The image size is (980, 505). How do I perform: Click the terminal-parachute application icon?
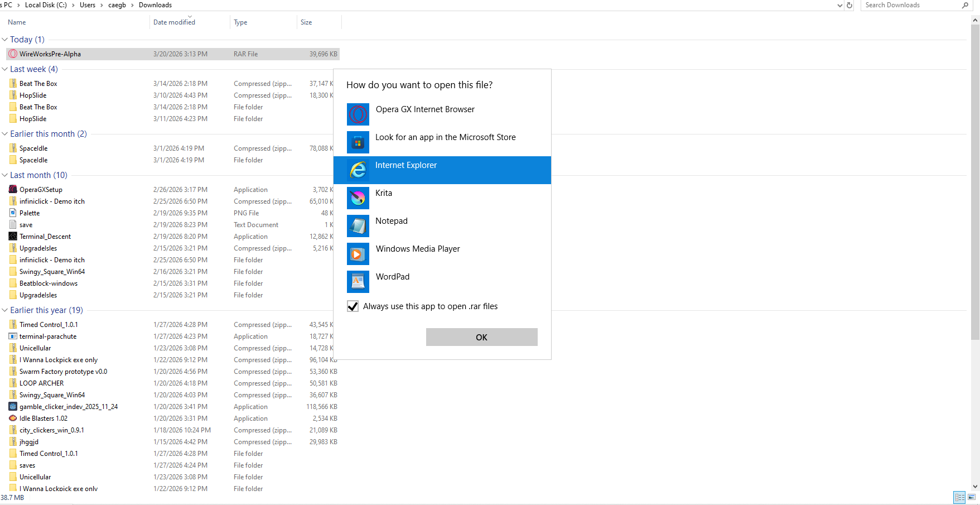pyautogui.click(x=13, y=336)
